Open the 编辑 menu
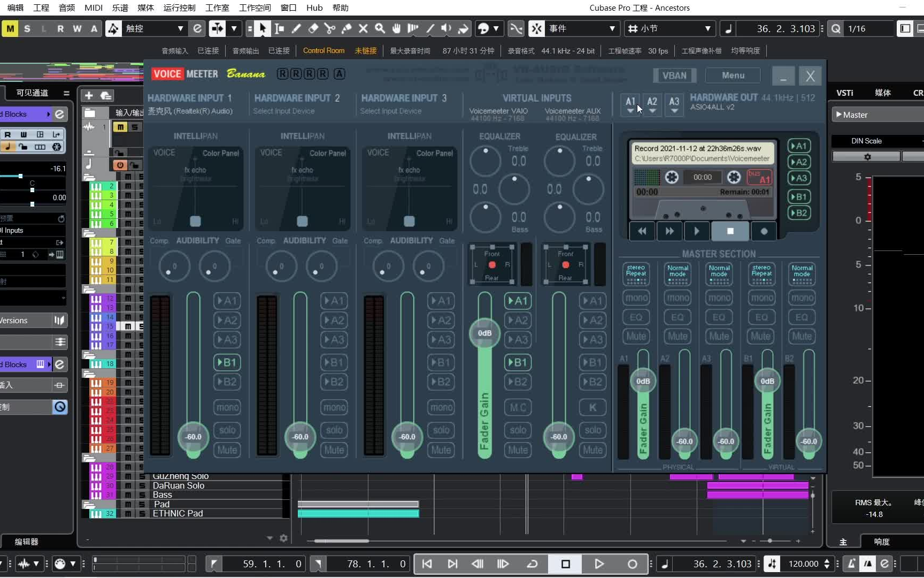Screen dimensions: 924x578 pos(16,7)
